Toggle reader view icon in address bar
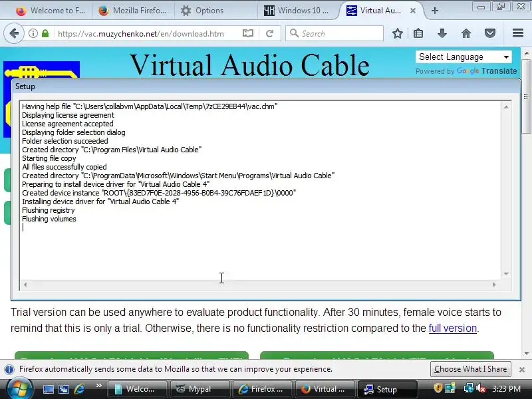 pos(248,33)
